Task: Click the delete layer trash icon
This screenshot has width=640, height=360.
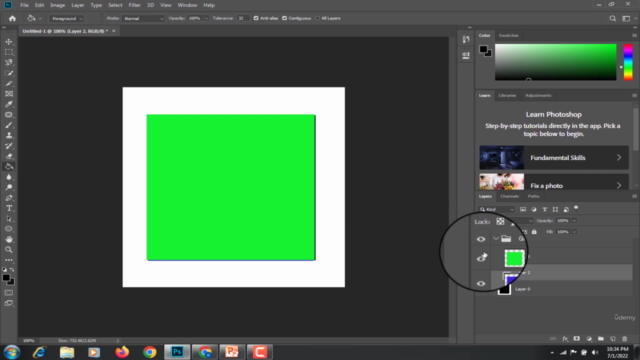Action: 624,339
